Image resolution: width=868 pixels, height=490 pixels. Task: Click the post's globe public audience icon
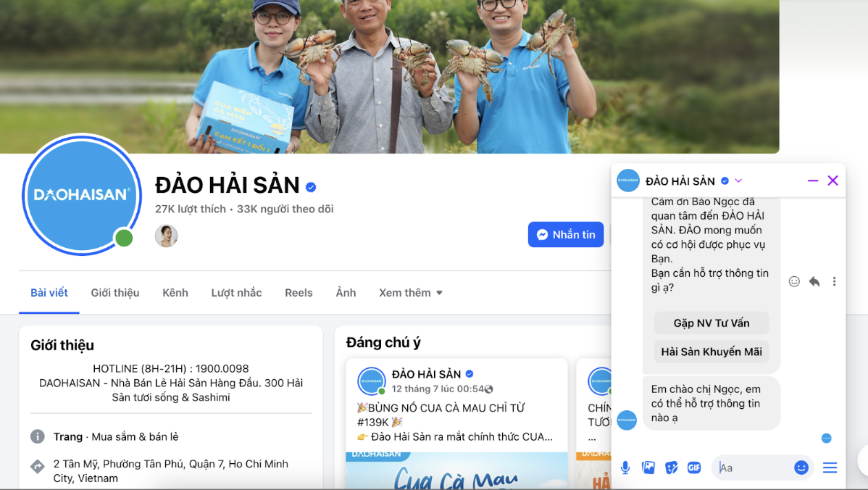pyautogui.click(x=489, y=389)
